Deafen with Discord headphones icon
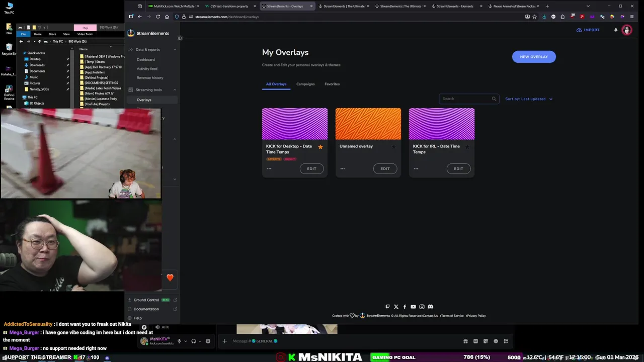The image size is (644, 362). pos(193,341)
